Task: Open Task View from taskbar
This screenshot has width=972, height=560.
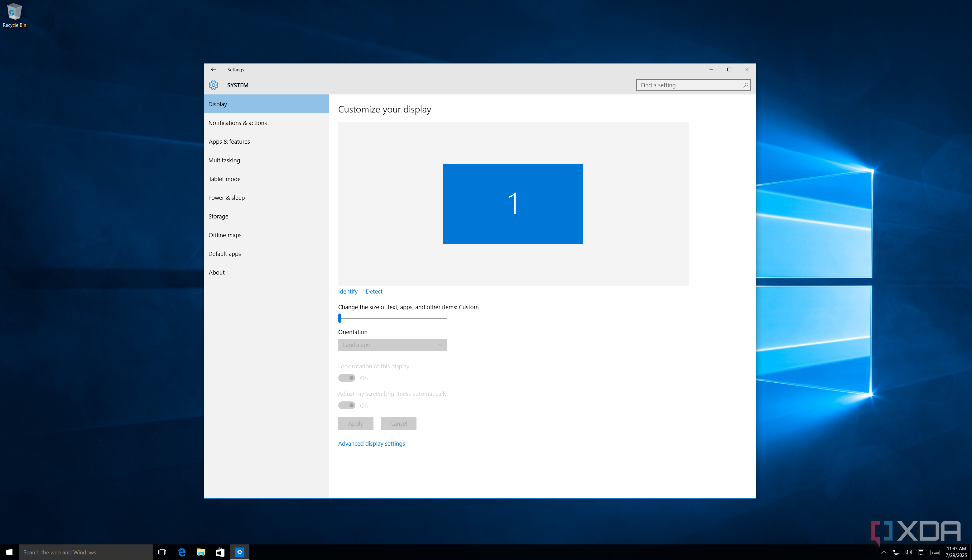Action: pyautogui.click(x=162, y=552)
